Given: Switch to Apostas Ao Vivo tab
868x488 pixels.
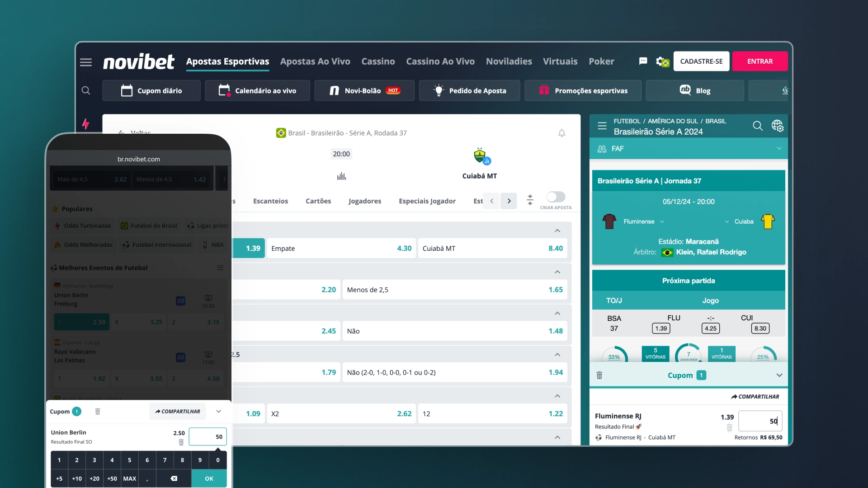Looking at the screenshot, I should coord(315,61).
